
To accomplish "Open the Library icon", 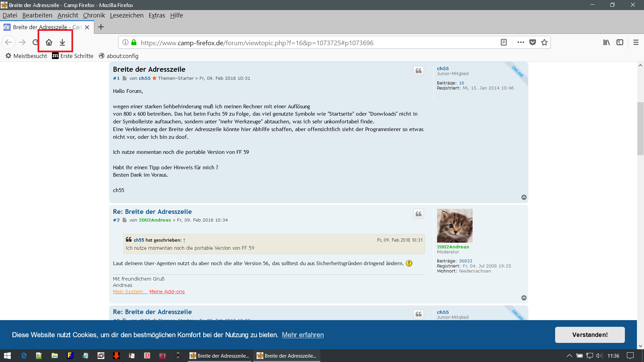I will (606, 42).
